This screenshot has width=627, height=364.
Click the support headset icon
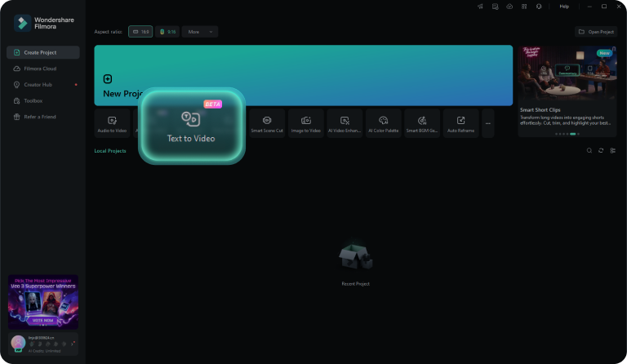(x=539, y=7)
